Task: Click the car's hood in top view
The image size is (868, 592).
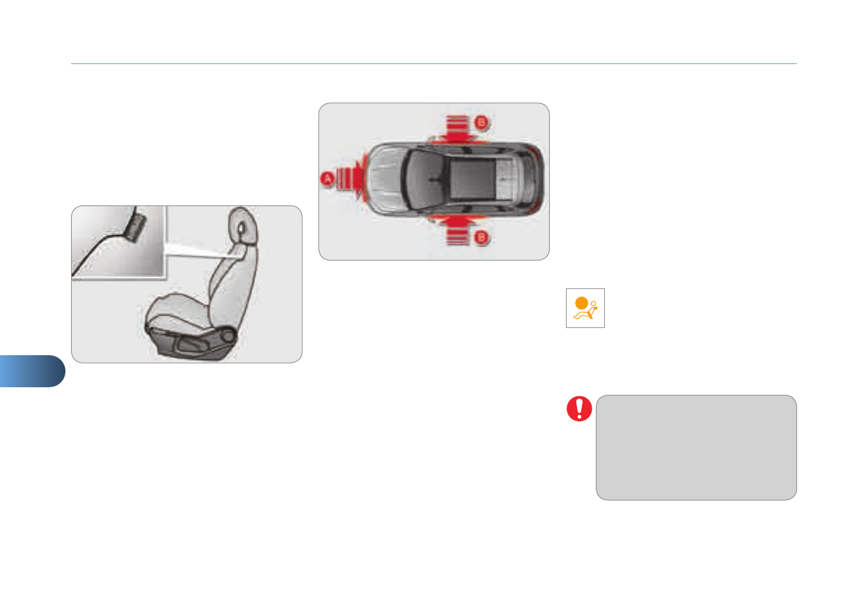Action: pyautogui.click(x=384, y=180)
